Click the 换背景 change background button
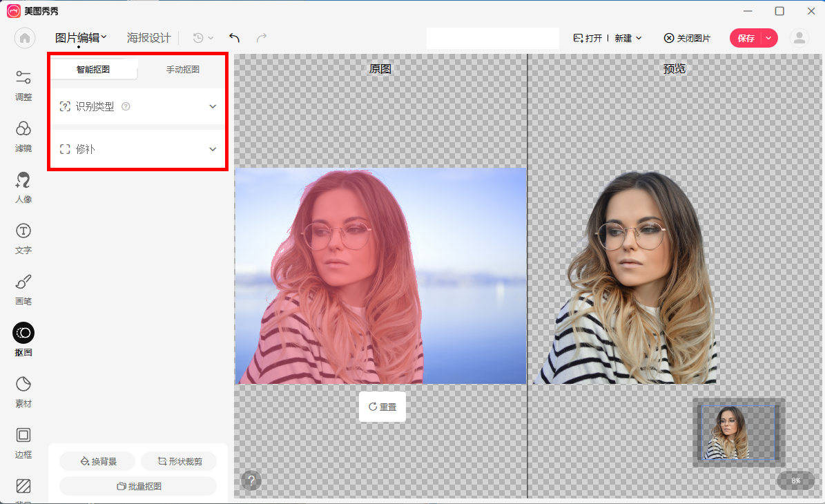The height and width of the screenshot is (504, 825). click(98, 461)
